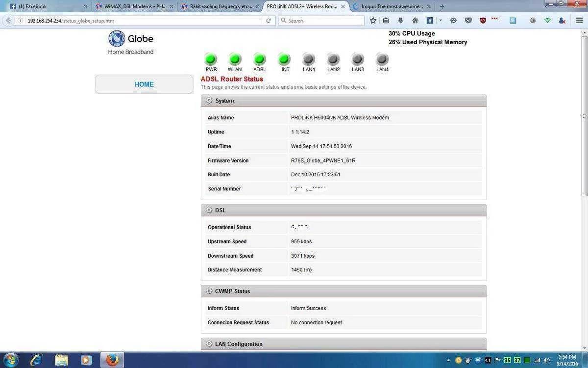Viewport: 588px width, 368px height.
Task: Open the Pocket toolbar icon
Action: pos(468,21)
